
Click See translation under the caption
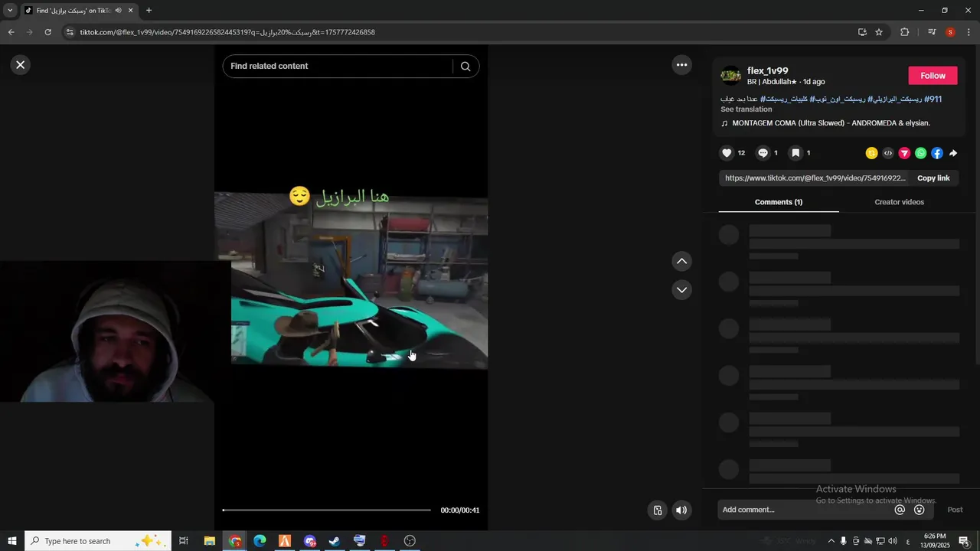coord(746,109)
